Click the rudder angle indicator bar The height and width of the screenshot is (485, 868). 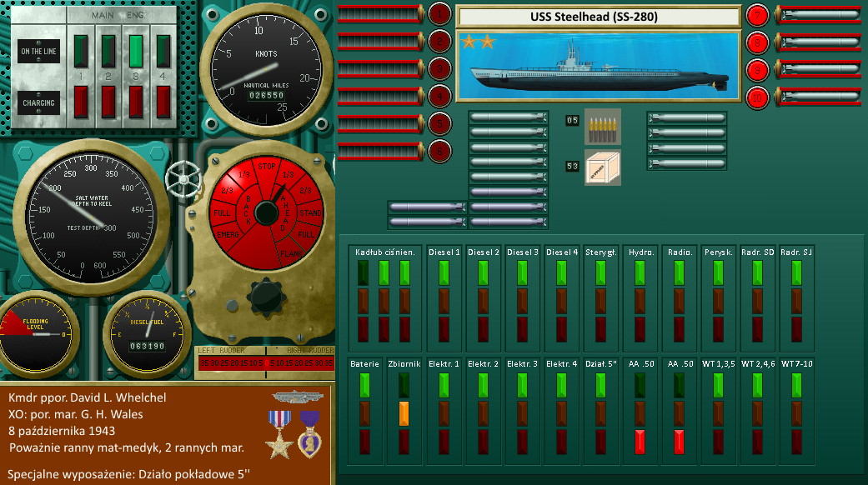[x=264, y=363]
